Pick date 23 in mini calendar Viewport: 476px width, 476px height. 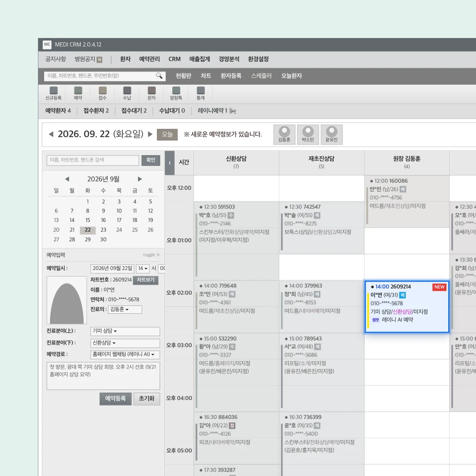(x=104, y=230)
